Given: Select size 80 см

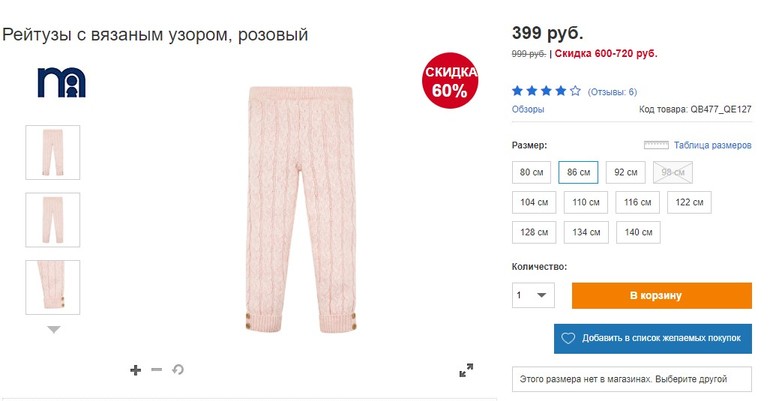Looking at the screenshot, I should pyautogui.click(x=530, y=172).
